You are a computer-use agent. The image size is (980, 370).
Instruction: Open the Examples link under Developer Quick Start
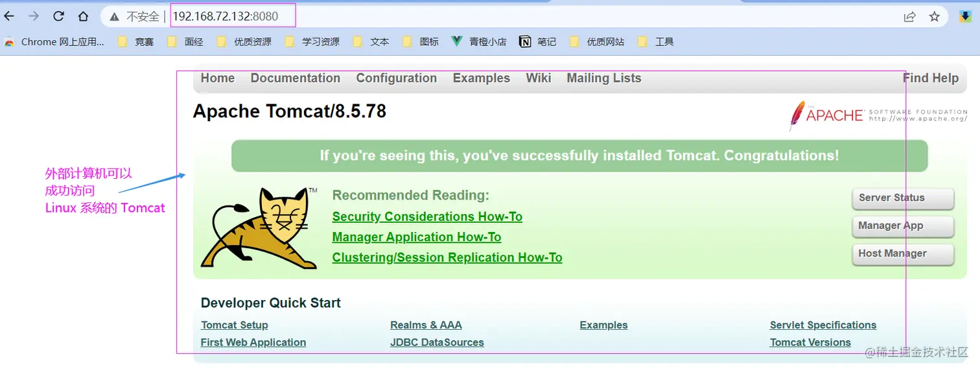coord(604,325)
